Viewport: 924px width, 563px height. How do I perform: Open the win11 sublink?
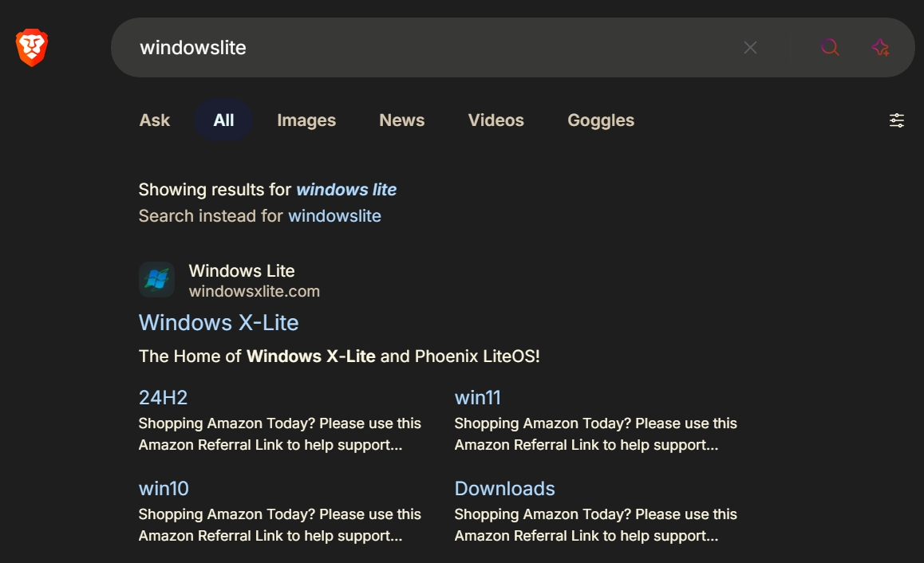click(477, 397)
